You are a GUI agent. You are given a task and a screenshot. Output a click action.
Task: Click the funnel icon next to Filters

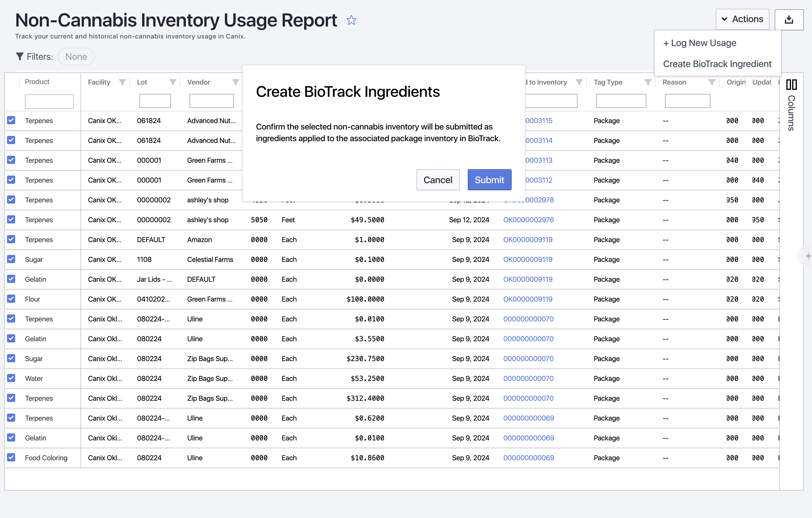[20, 57]
